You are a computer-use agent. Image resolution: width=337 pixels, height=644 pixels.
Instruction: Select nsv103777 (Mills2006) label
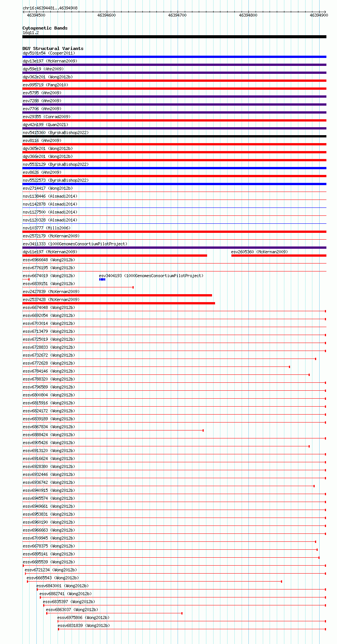[47, 228]
